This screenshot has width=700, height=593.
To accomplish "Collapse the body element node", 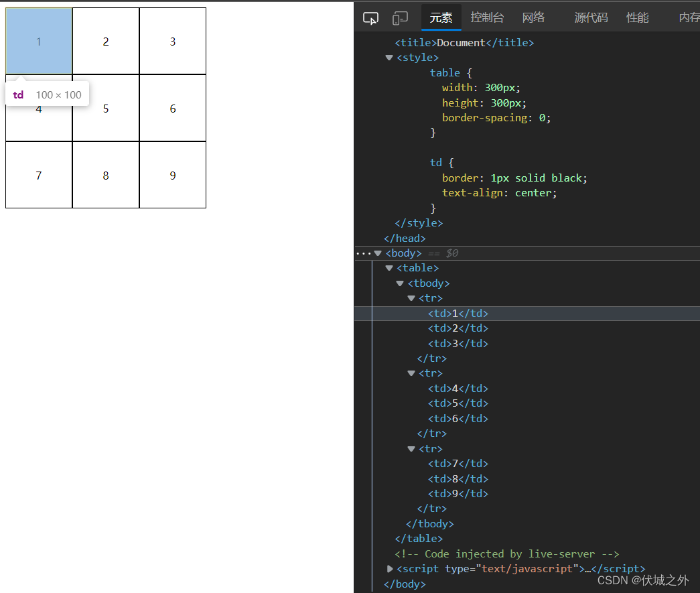I will (378, 253).
